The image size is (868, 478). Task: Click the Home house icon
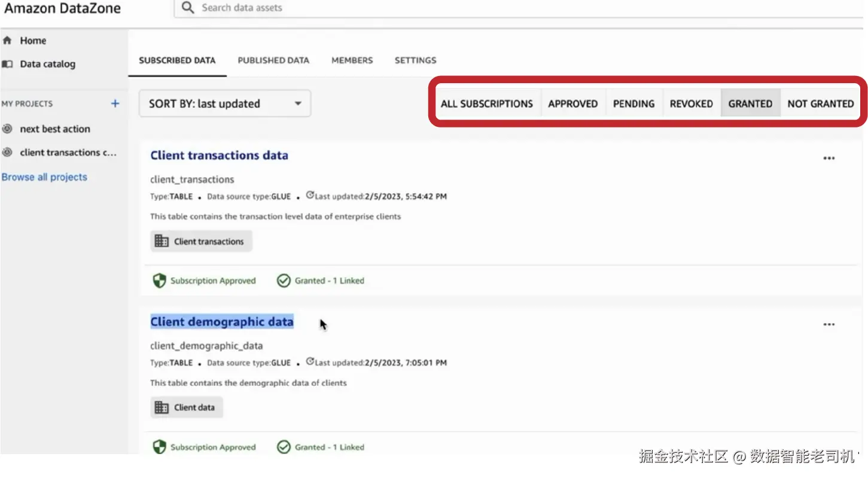pos(7,41)
